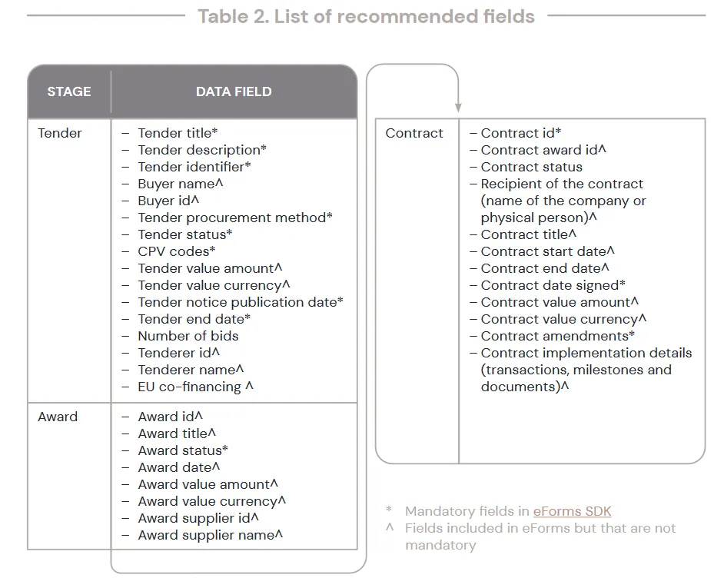Open the eForms SDK link
The image size is (724, 588).
pos(572,511)
